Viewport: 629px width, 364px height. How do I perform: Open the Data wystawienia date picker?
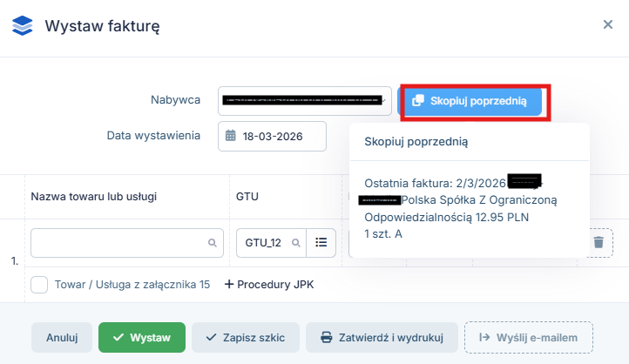[272, 136]
